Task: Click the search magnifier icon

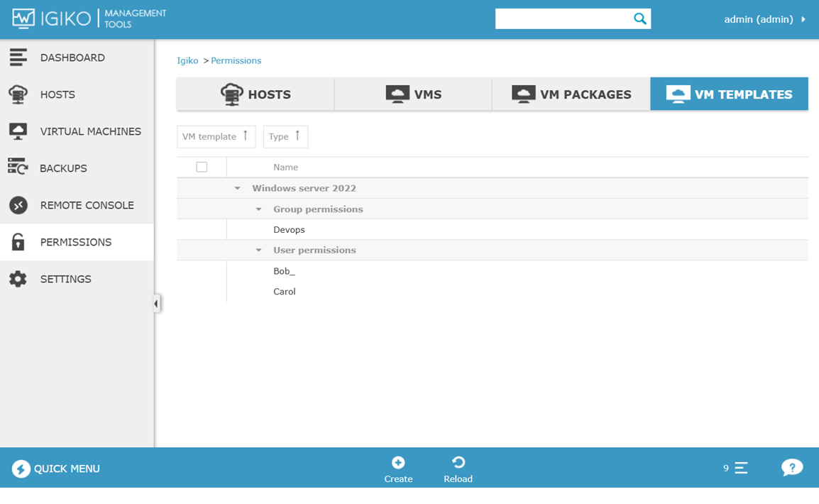Action: click(x=639, y=19)
